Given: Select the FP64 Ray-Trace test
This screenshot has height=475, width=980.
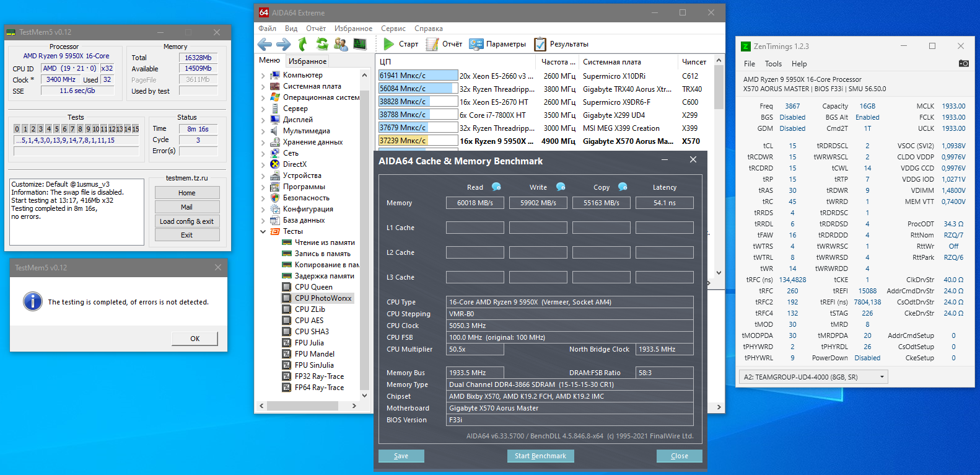Looking at the screenshot, I should pyautogui.click(x=319, y=388).
